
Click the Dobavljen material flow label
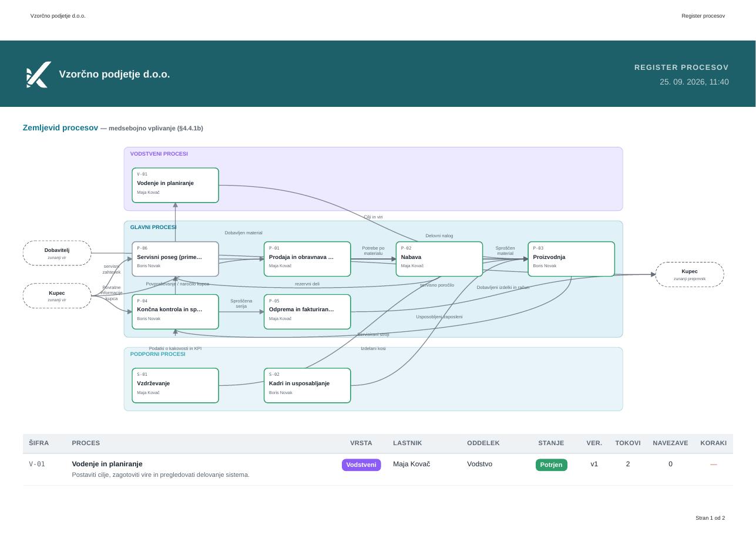click(244, 233)
